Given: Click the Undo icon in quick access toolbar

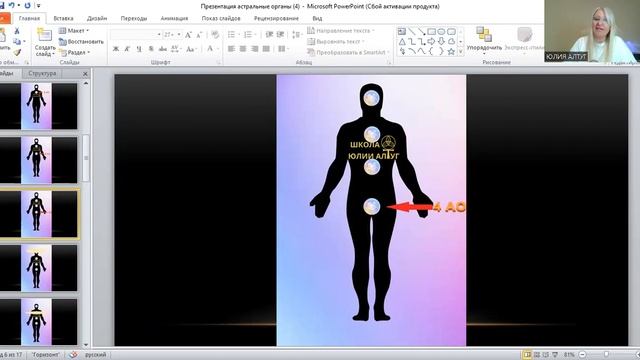Looking at the screenshot, I should [x=12, y=5].
